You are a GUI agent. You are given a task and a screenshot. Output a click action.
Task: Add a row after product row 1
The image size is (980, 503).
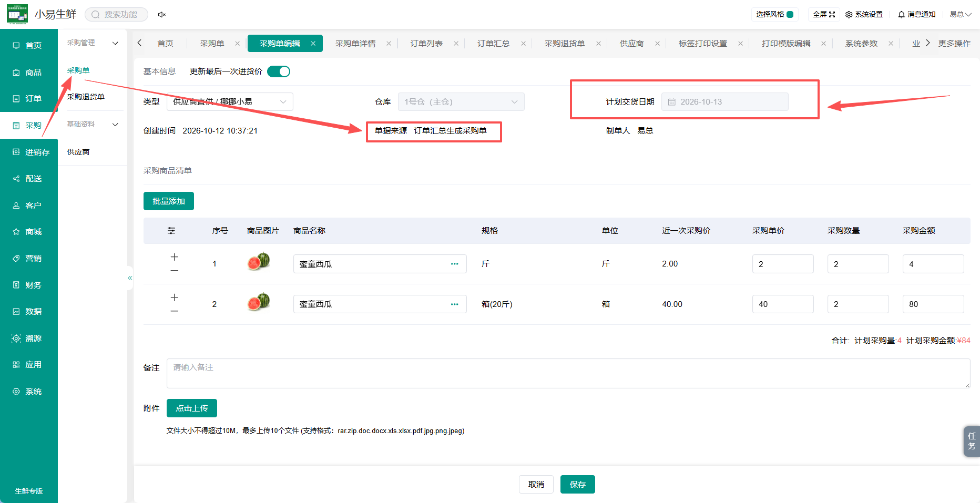coord(175,257)
